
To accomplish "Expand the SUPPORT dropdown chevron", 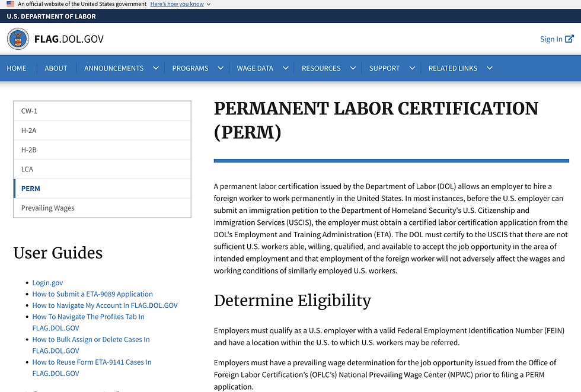I will point(412,68).
